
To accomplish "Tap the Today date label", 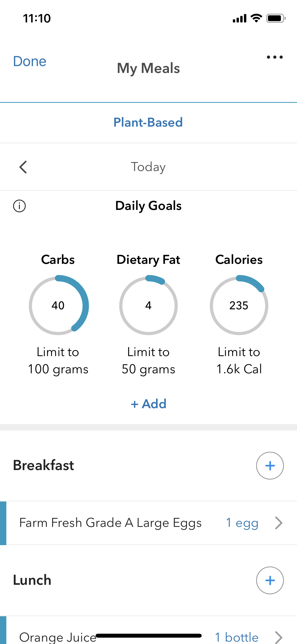I will 148,167.
